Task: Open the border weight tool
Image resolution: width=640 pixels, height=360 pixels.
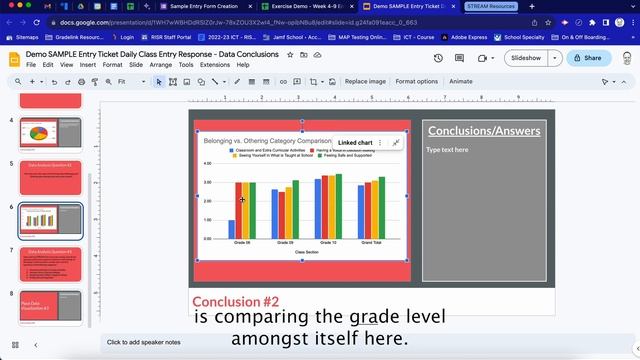Action: click(252, 82)
